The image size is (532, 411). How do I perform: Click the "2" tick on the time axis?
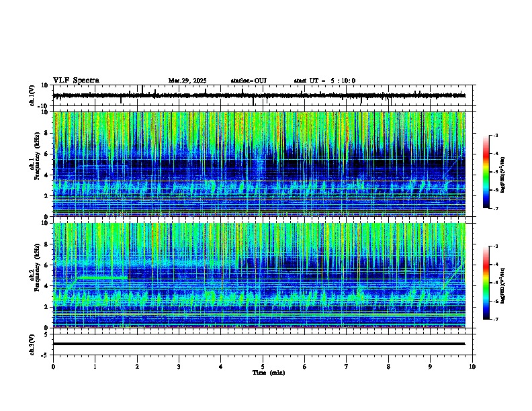click(137, 367)
